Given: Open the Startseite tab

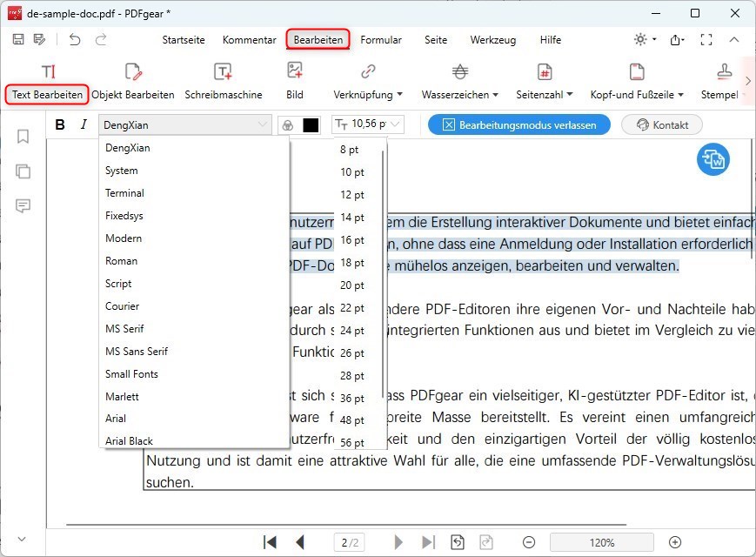Looking at the screenshot, I should click(184, 40).
